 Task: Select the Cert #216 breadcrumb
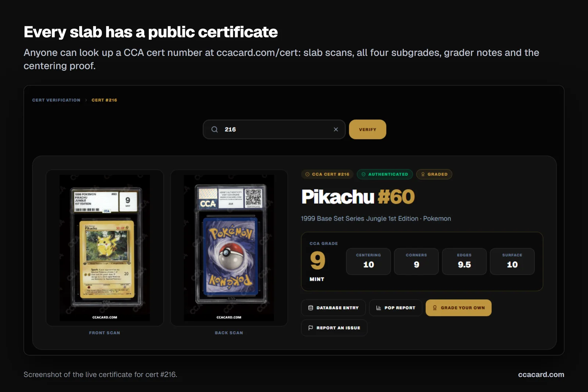(104, 100)
